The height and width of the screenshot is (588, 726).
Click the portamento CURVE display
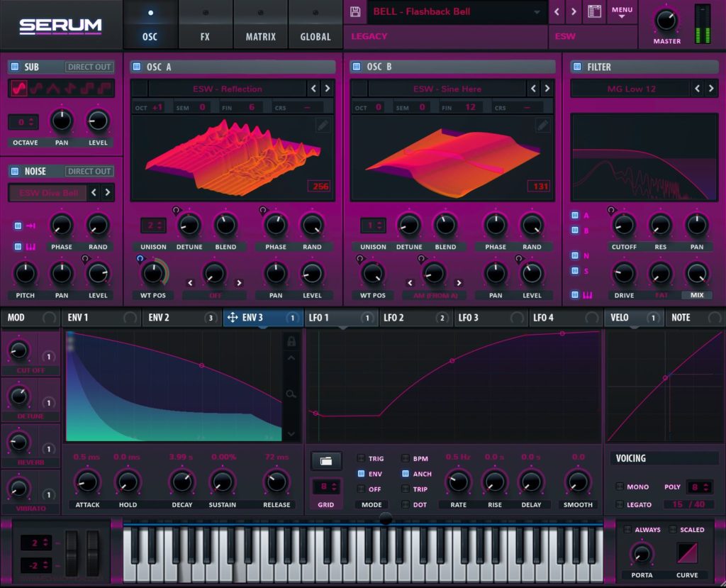[687, 553]
